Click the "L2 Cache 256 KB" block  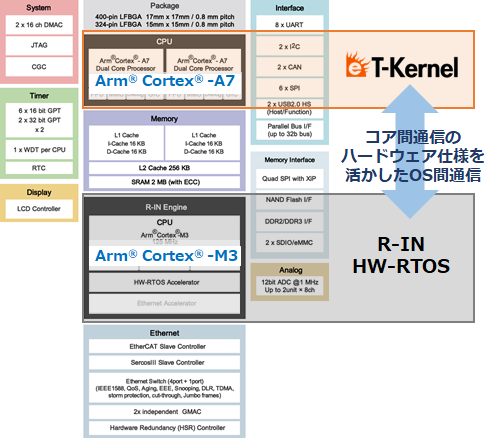pos(164,168)
